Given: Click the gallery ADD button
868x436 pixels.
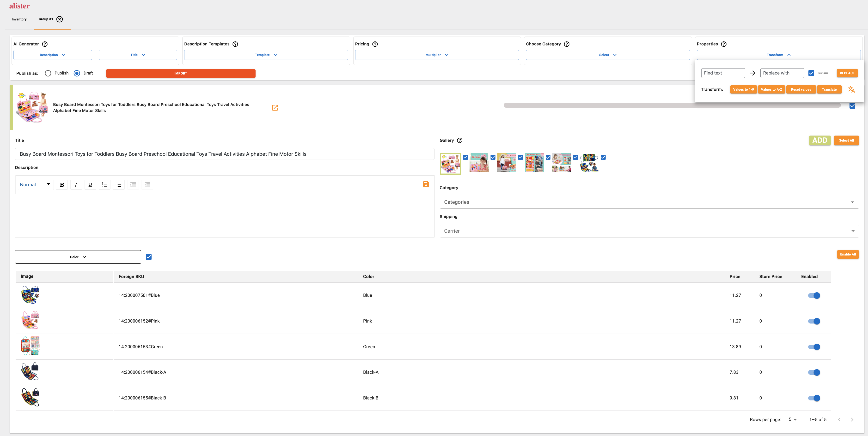Looking at the screenshot, I should click(820, 140).
